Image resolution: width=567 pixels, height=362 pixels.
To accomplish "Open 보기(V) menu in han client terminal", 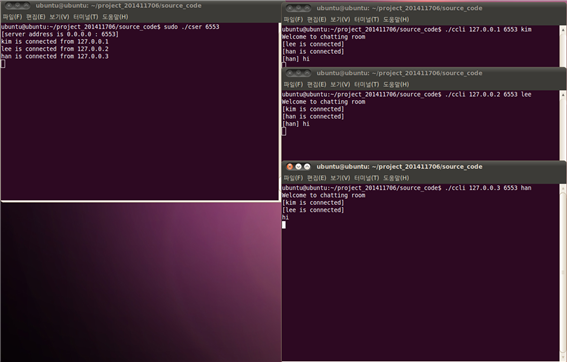I will tap(340, 178).
